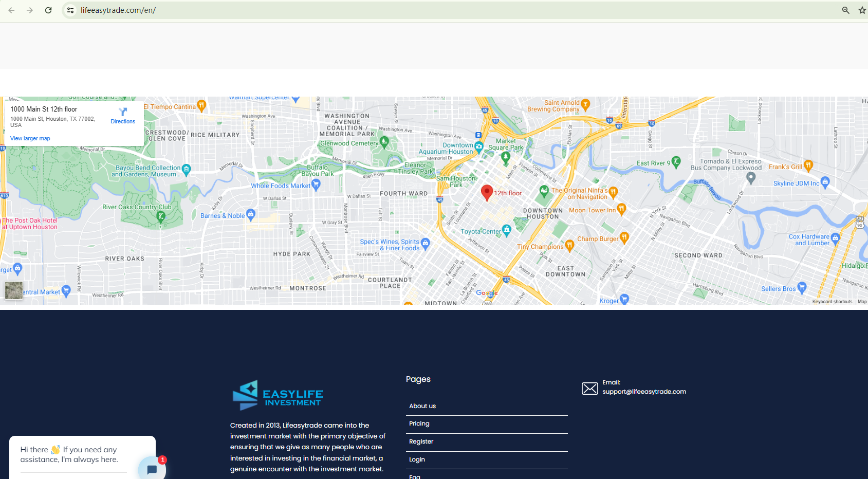Click the Glenwood Cemetery map marker

[384, 142]
